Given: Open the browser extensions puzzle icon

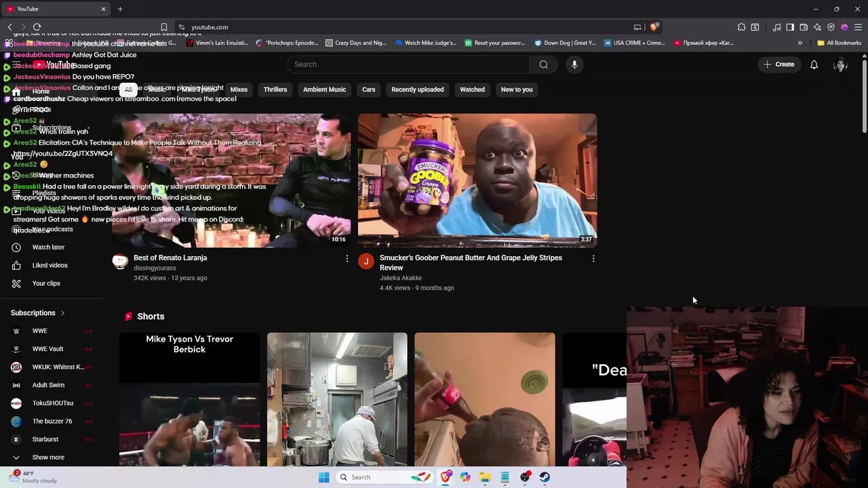Looking at the screenshot, I should pos(741,27).
